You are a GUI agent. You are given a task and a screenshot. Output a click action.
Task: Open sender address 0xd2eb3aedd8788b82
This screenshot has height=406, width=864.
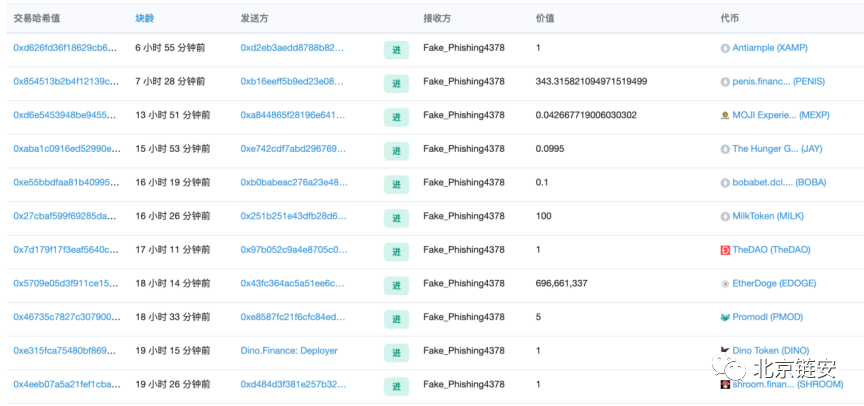pos(292,48)
